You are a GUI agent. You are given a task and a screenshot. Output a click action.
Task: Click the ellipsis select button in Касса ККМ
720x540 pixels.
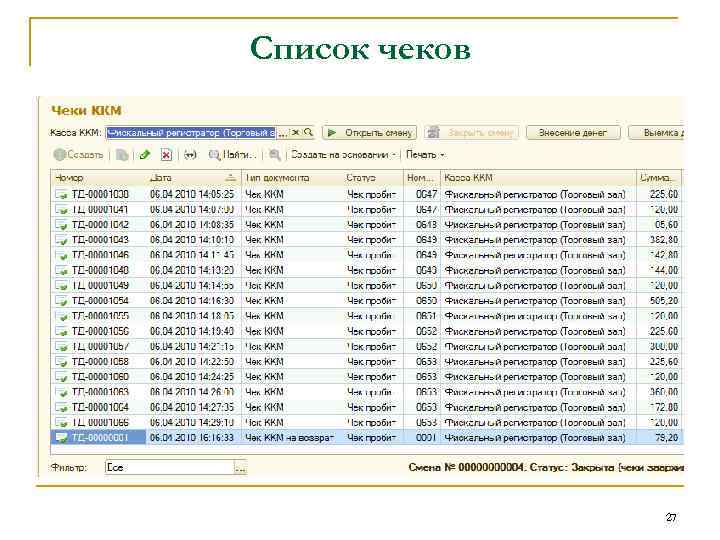(283, 133)
